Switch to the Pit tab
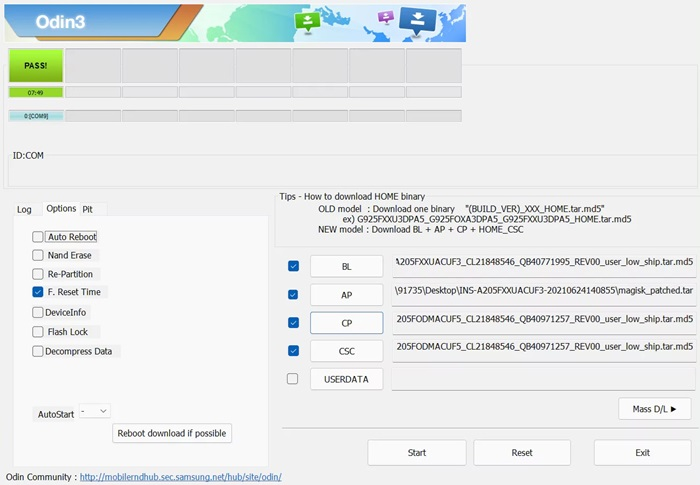 (88, 209)
